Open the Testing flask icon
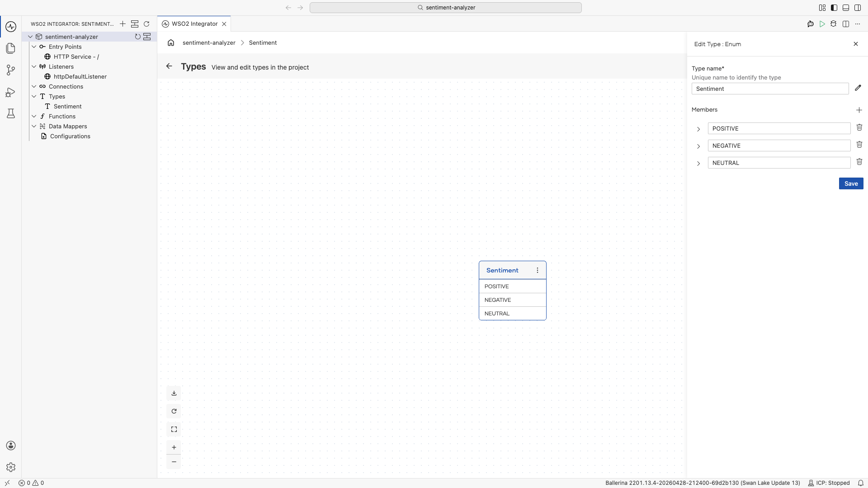The height and width of the screenshot is (488, 868). tap(11, 113)
